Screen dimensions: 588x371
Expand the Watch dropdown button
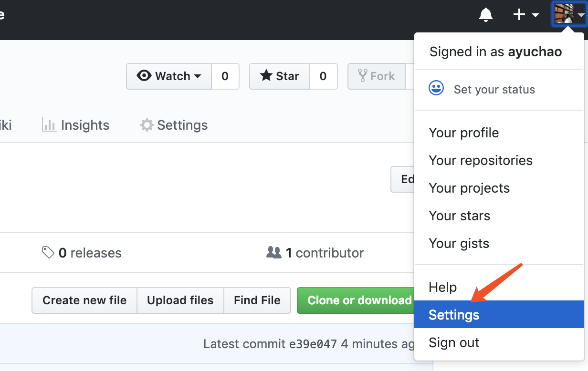click(x=169, y=76)
